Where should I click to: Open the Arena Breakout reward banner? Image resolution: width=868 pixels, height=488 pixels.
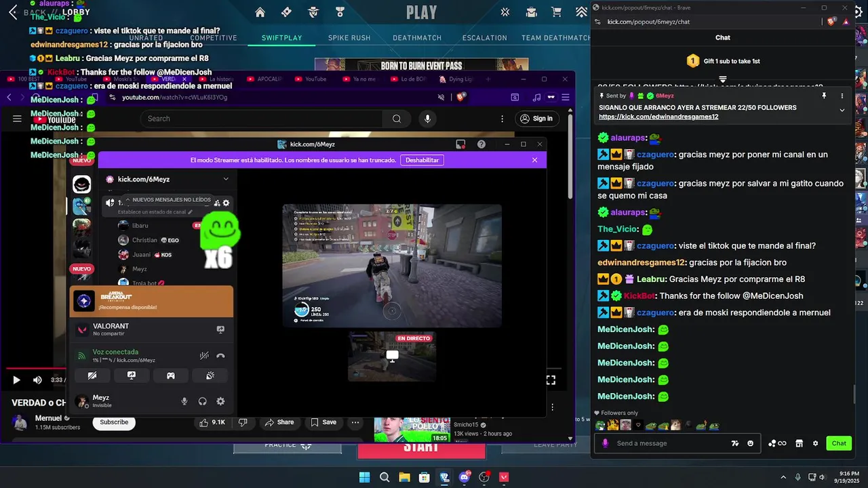coord(151,302)
